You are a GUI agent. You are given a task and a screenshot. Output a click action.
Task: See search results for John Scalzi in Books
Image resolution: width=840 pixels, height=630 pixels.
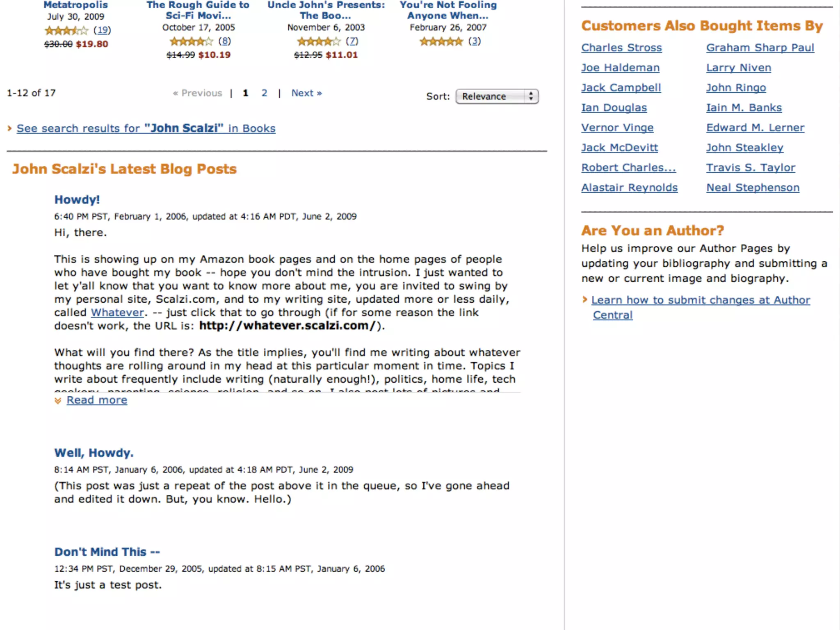click(146, 128)
